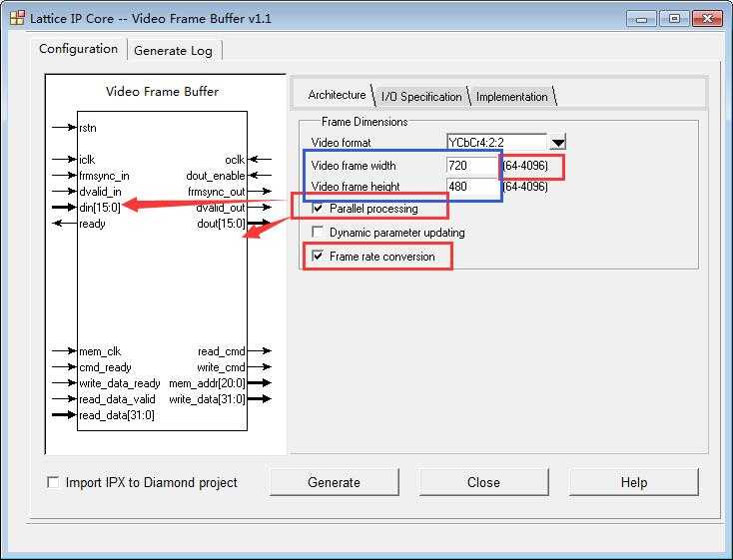Open Help for the IP core
This screenshot has height=560, width=733.
click(634, 482)
